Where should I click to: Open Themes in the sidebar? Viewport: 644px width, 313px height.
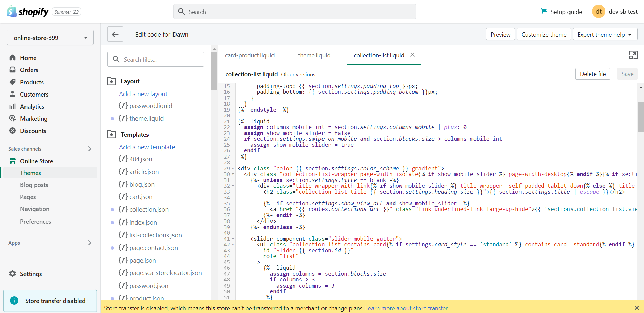pyautogui.click(x=31, y=173)
